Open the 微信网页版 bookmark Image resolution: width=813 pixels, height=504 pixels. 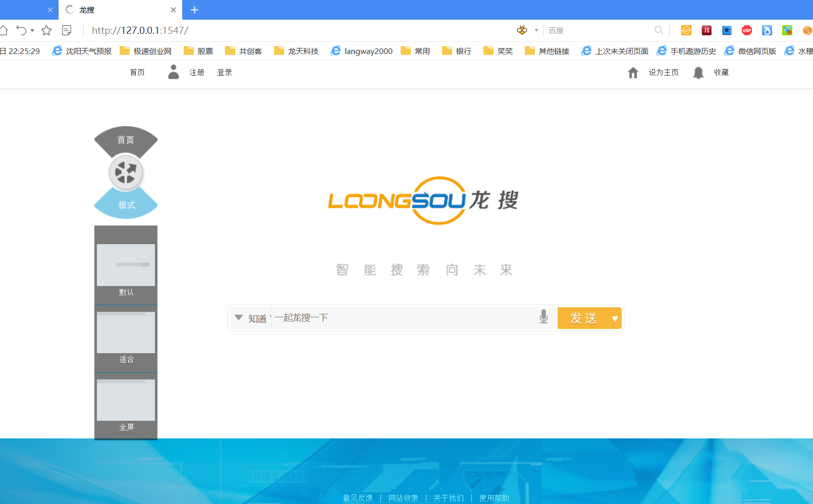(750, 51)
